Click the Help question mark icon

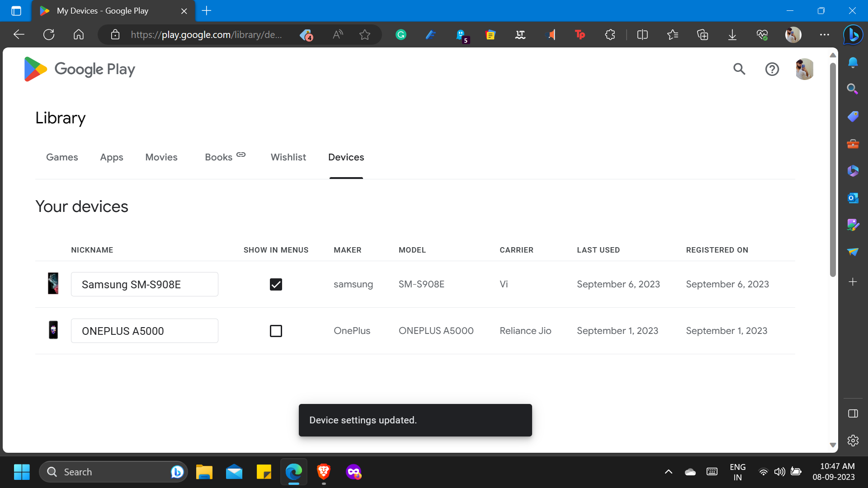click(x=772, y=69)
